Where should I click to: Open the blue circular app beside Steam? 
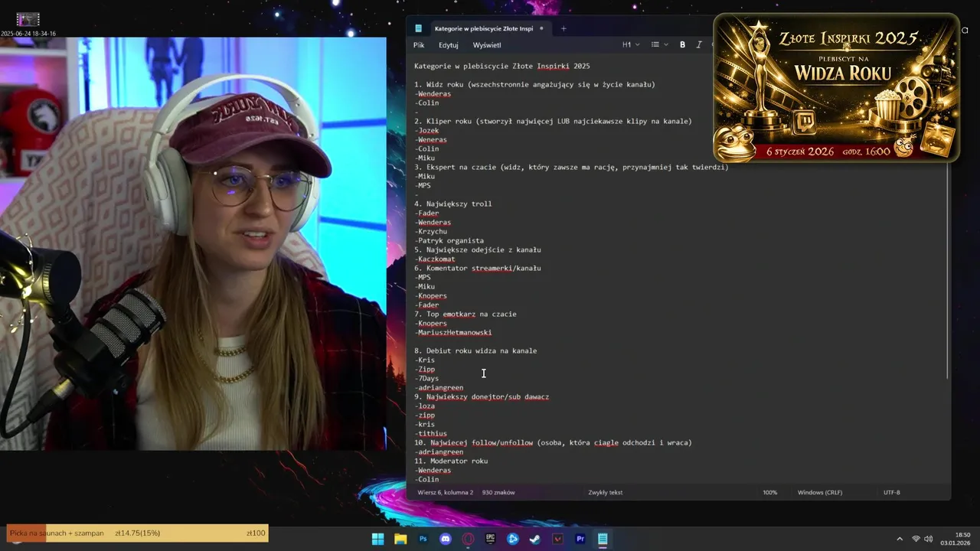pyautogui.click(x=513, y=539)
